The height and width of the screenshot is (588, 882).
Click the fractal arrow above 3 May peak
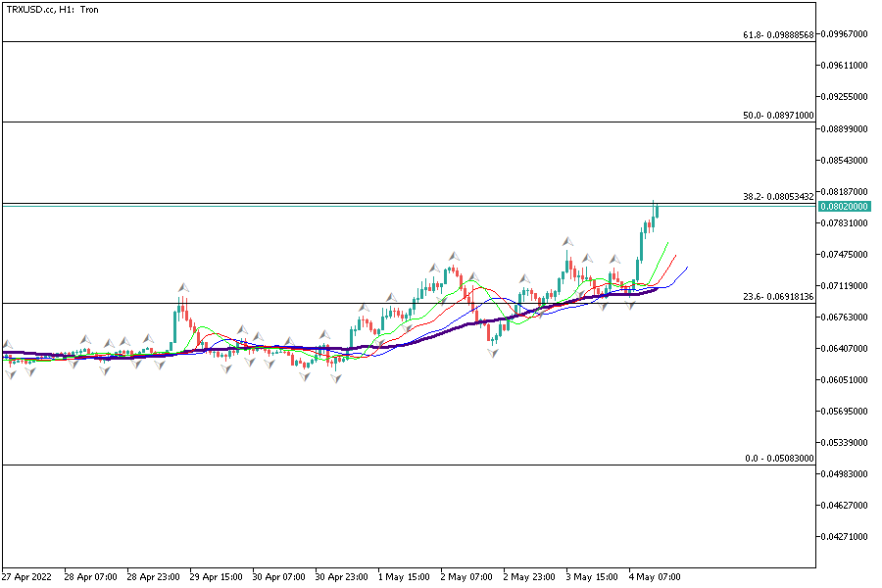pos(566,240)
